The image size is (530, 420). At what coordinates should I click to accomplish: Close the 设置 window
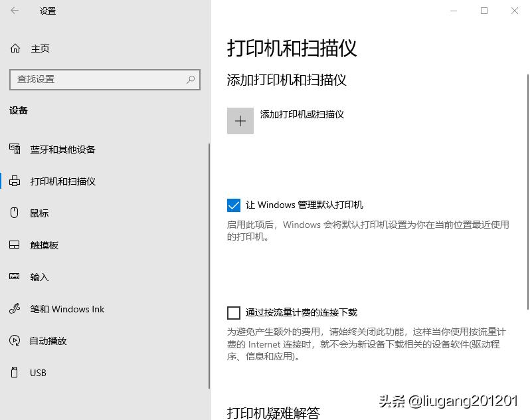tap(515, 11)
